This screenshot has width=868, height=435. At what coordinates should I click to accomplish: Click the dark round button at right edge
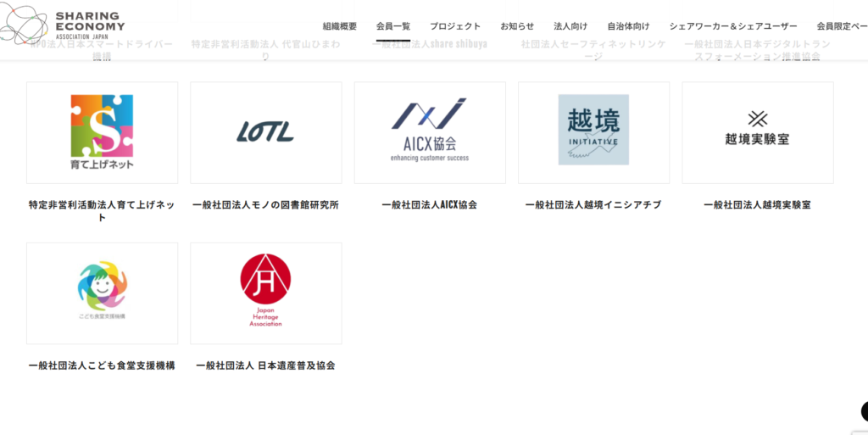(x=864, y=412)
